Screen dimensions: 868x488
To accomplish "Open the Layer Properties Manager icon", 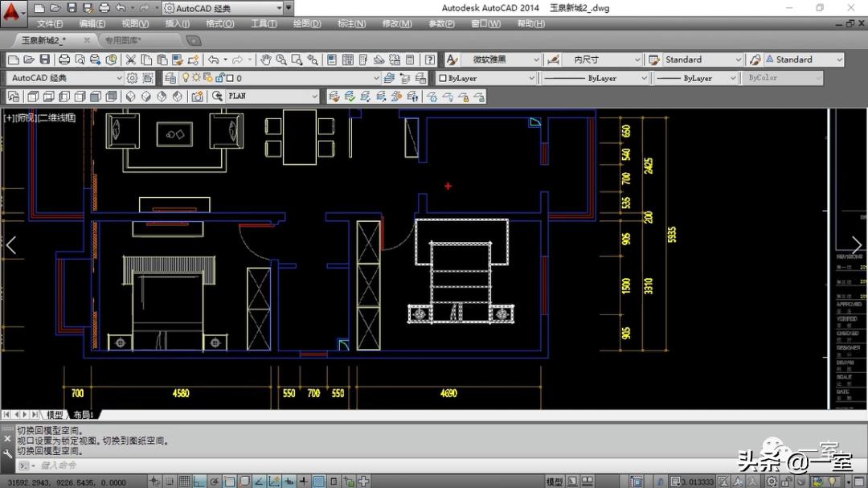I will coord(170,78).
